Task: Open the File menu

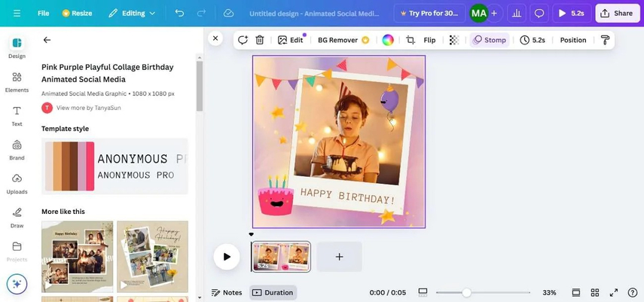Action: (x=44, y=13)
